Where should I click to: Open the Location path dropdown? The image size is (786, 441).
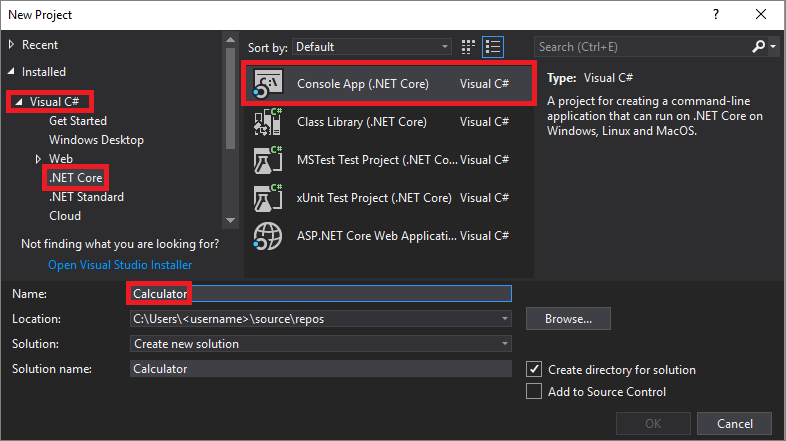(505, 319)
